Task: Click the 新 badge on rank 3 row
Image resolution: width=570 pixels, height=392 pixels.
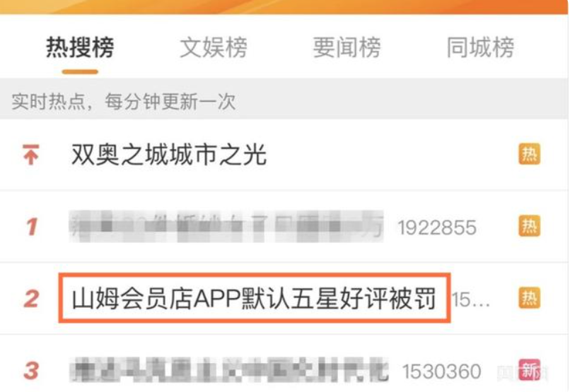Action: [x=529, y=370]
